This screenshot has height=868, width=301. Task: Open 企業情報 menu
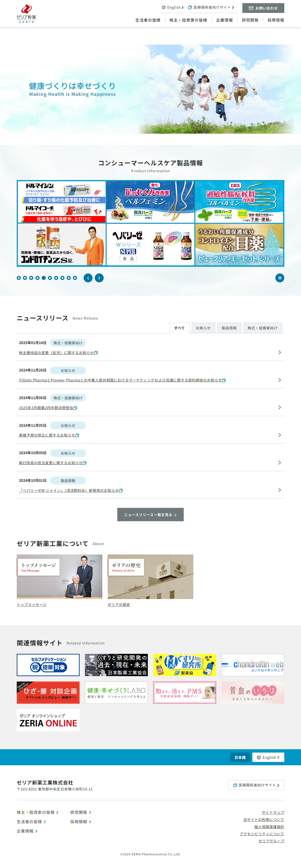tap(224, 20)
